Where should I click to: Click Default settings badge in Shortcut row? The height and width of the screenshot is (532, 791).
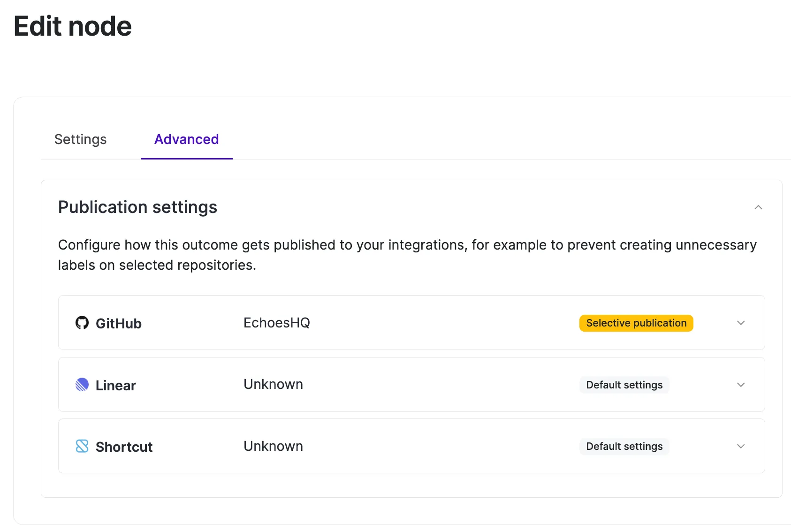point(624,447)
